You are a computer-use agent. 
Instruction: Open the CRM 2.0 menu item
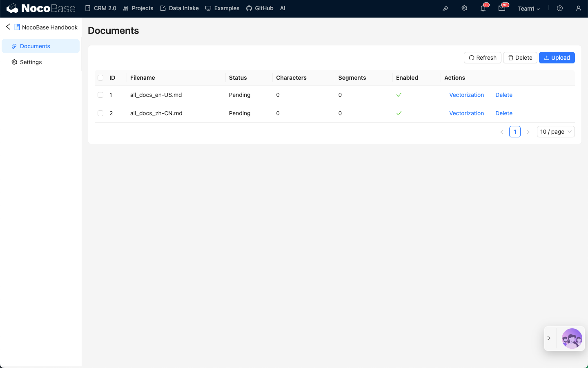coord(100,8)
